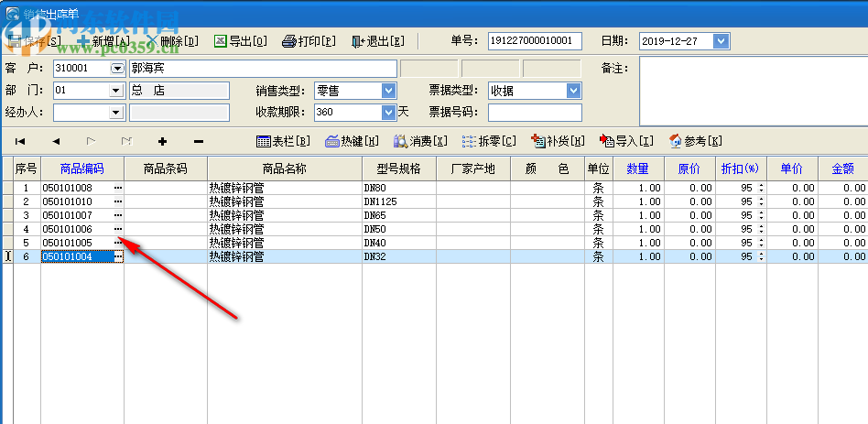The width and height of the screenshot is (868, 424).
Task: Remove a row with the minus icon
Action: click(198, 142)
